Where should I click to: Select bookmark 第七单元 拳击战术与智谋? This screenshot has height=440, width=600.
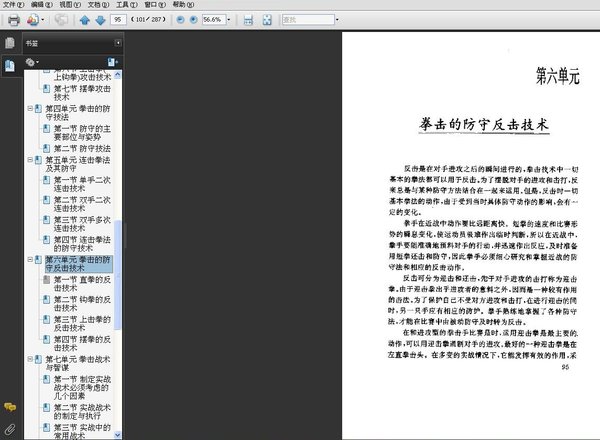pyautogui.click(x=78, y=363)
